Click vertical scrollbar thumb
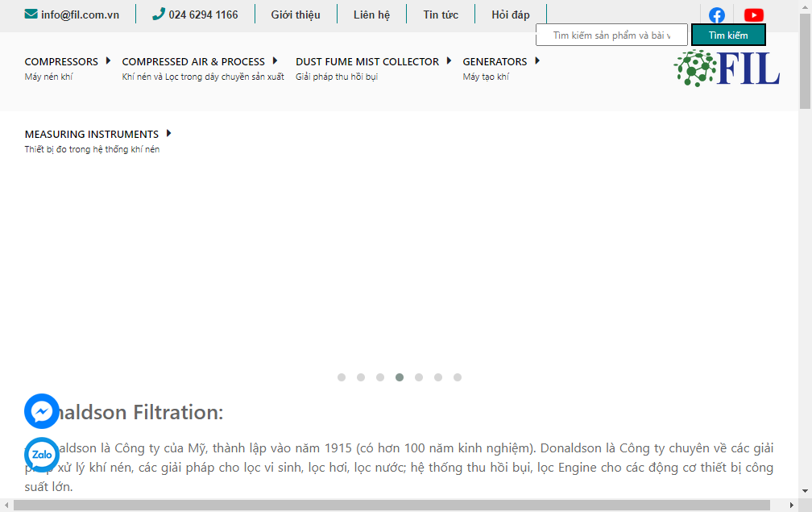 pos(805,61)
